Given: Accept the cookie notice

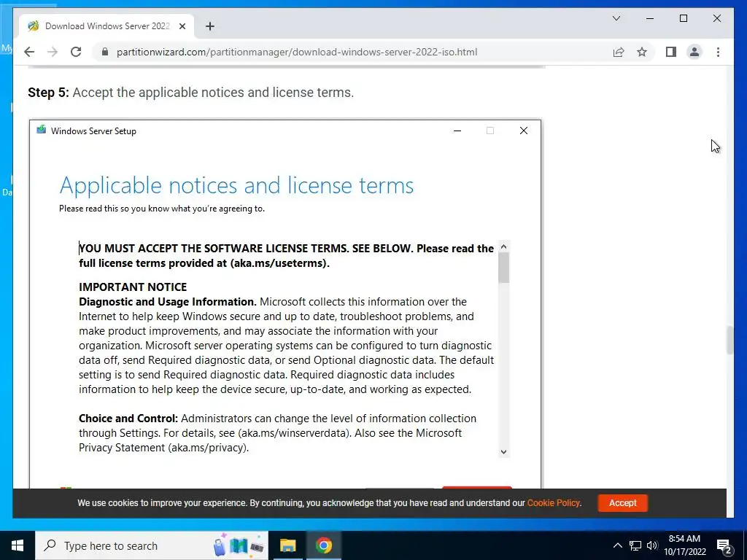Looking at the screenshot, I should click(x=622, y=503).
